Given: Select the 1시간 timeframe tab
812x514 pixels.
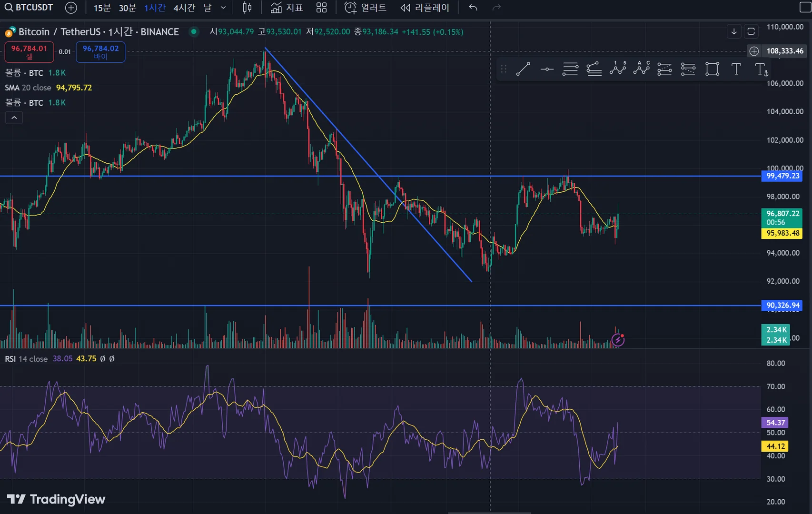Looking at the screenshot, I should point(155,8).
